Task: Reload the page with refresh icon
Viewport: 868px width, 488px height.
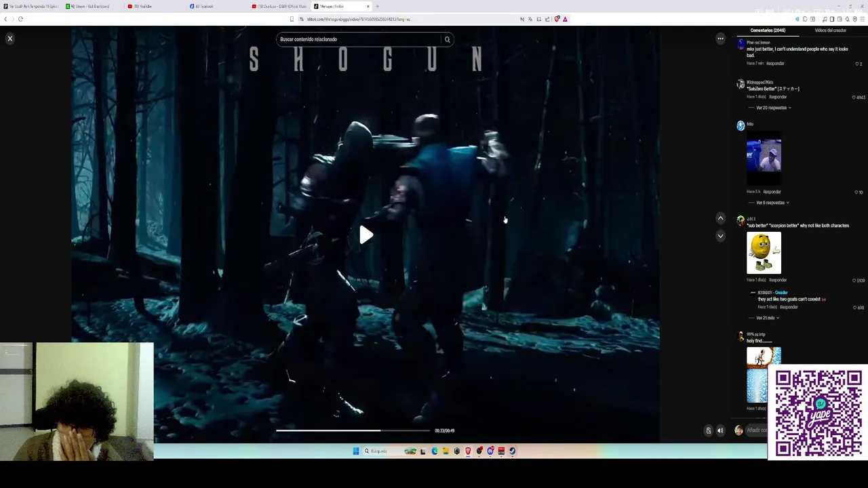Action: [20, 19]
